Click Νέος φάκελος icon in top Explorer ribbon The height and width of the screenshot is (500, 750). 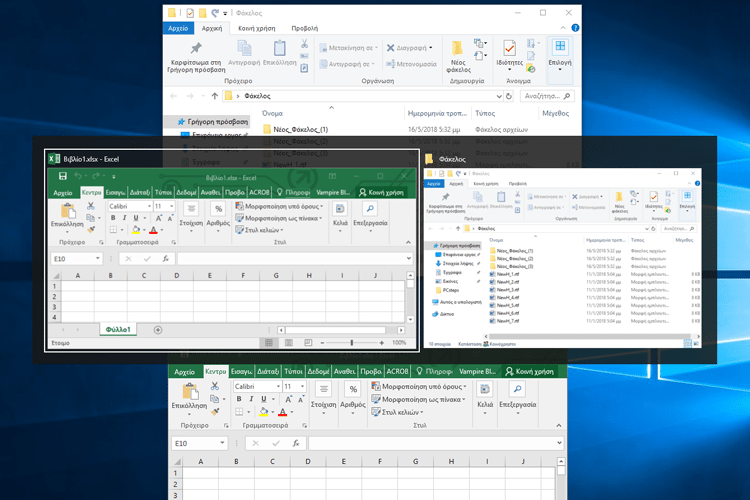459,50
